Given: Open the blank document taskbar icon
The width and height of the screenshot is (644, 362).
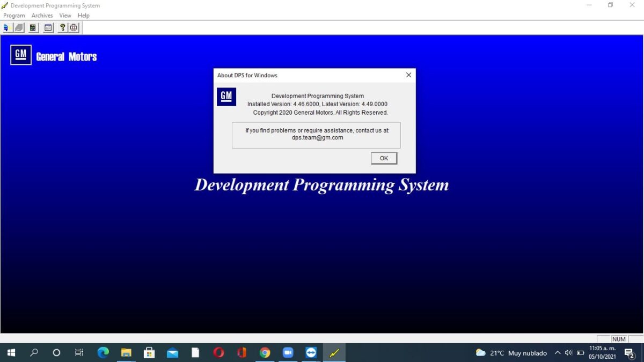Looking at the screenshot, I should point(195,352).
